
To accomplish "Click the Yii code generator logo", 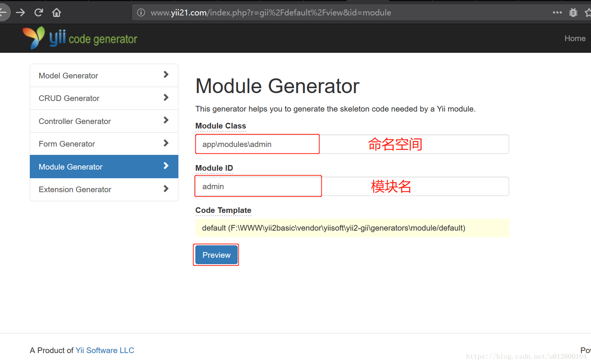I will pyautogui.click(x=80, y=38).
